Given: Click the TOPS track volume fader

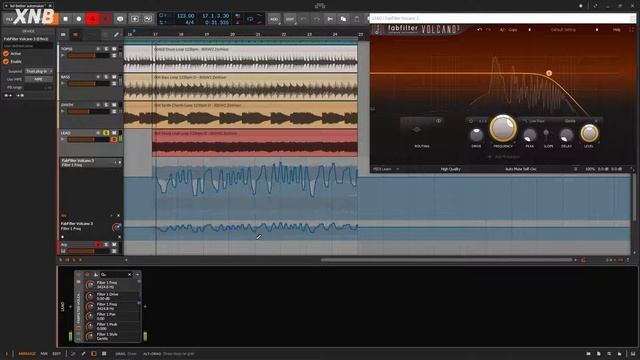Looking at the screenshot, I should coord(88,56).
